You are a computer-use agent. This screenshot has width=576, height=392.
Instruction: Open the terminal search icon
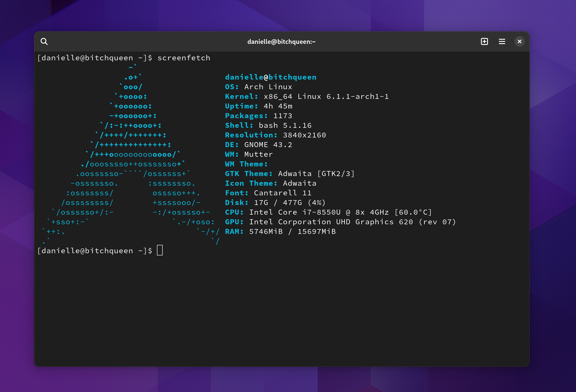point(44,41)
